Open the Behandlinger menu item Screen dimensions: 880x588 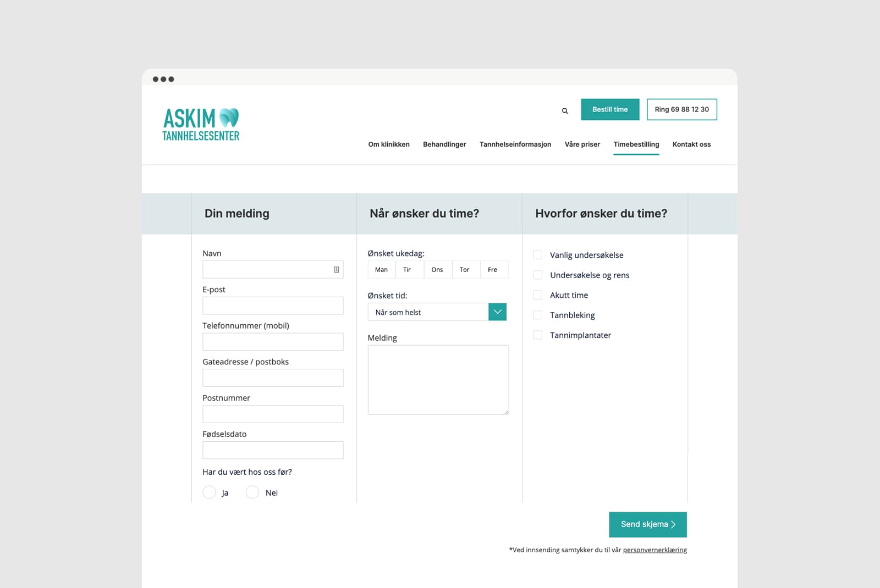point(444,145)
